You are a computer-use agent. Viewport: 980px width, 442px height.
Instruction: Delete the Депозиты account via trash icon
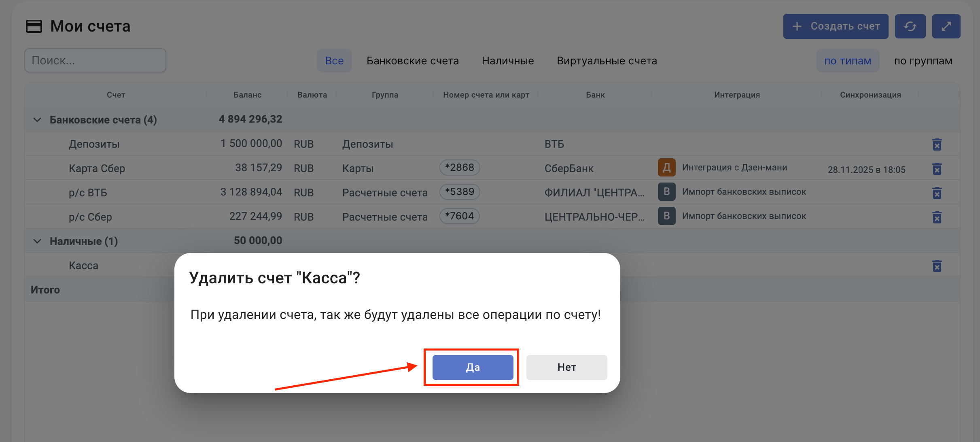937,144
